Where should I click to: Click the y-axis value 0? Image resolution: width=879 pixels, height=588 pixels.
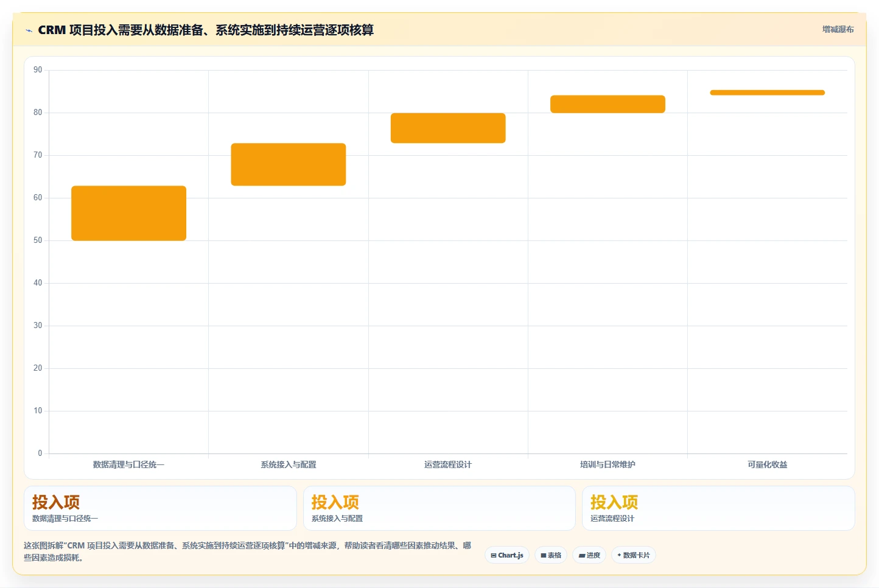[40, 453]
